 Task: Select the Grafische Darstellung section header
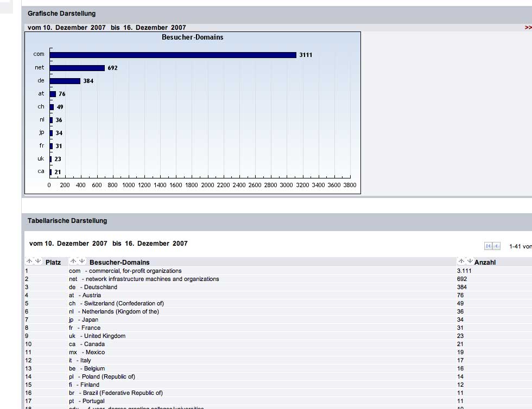click(x=61, y=14)
